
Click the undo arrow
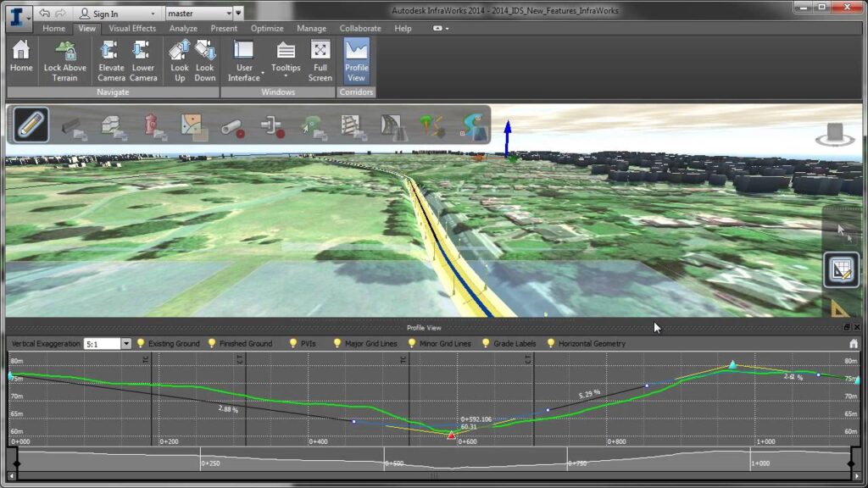pyautogui.click(x=45, y=13)
